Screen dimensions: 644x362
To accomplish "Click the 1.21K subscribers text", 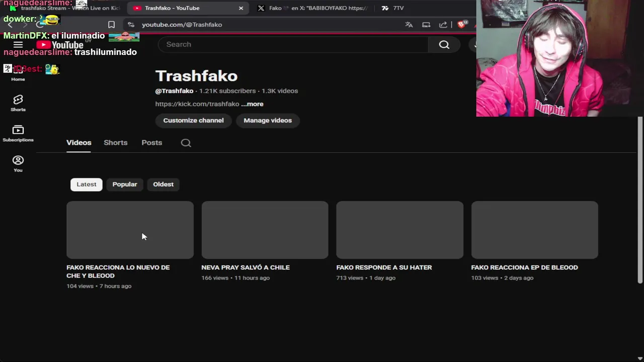I will pos(227,91).
